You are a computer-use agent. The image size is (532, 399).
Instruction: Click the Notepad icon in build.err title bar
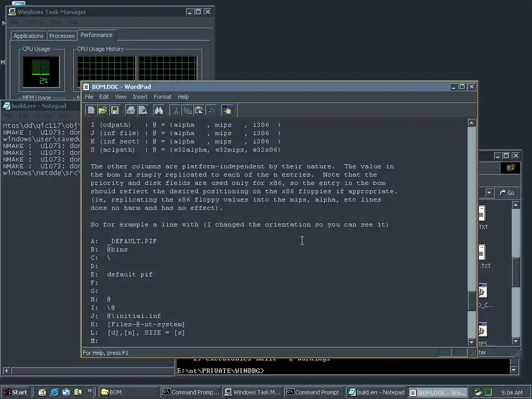coord(6,106)
